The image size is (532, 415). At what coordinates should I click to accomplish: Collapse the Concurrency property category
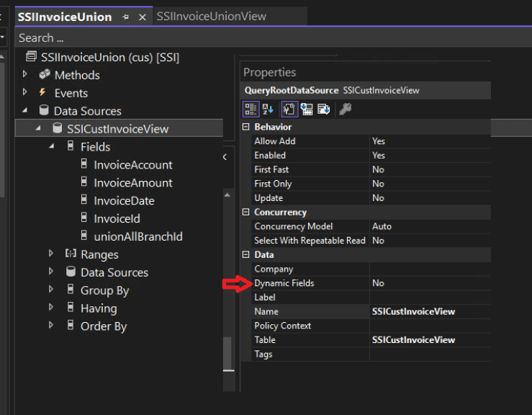click(x=245, y=213)
